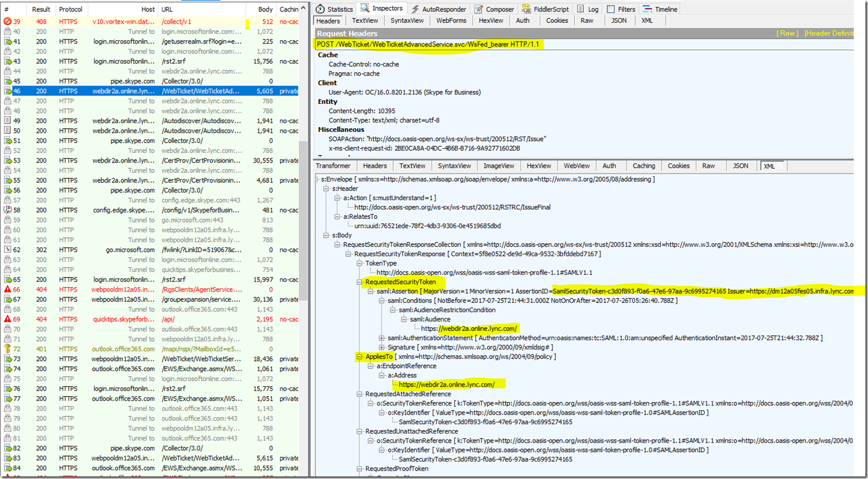This screenshot has width=868, height=479.
Task: Click the red warning icon on session 66
Action: (8, 289)
